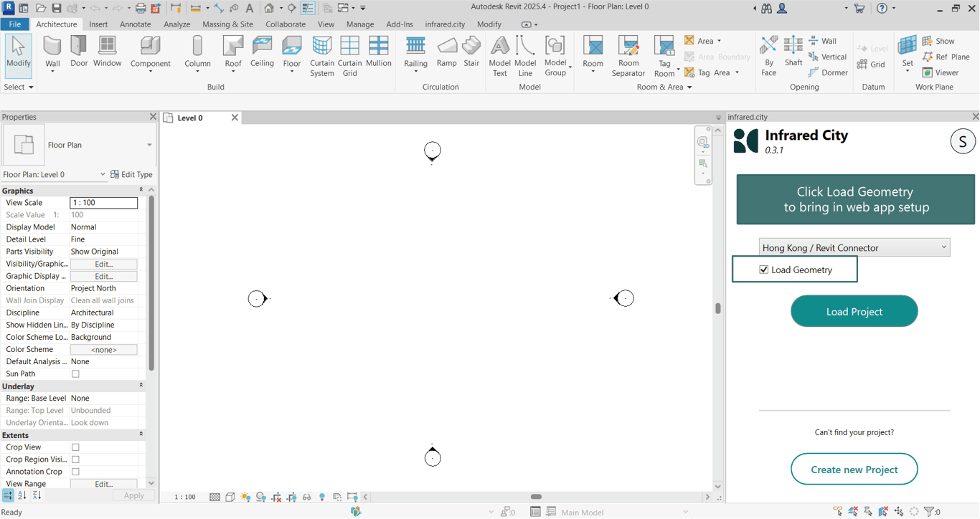Enable the Sun Path checkbox

tap(75, 374)
